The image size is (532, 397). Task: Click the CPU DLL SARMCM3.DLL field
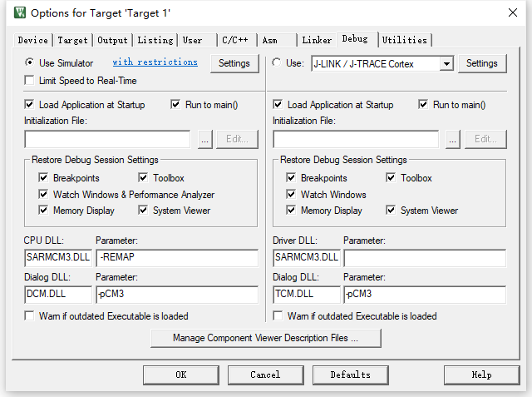pyautogui.click(x=58, y=257)
